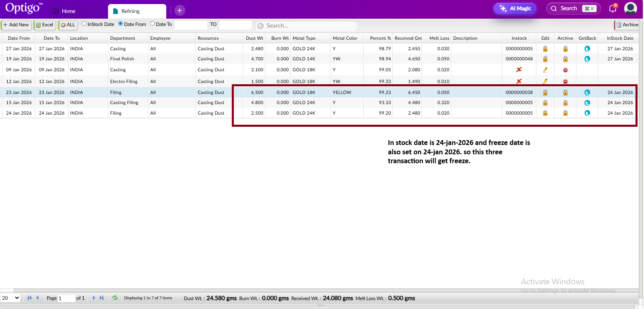This screenshot has height=309, width=644.
Task: Sort by the Department column header
Action: [x=123, y=38]
